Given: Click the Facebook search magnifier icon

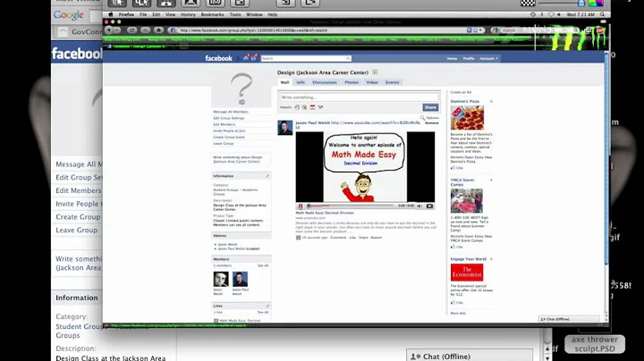Looking at the screenshot, I should point(348,59).
